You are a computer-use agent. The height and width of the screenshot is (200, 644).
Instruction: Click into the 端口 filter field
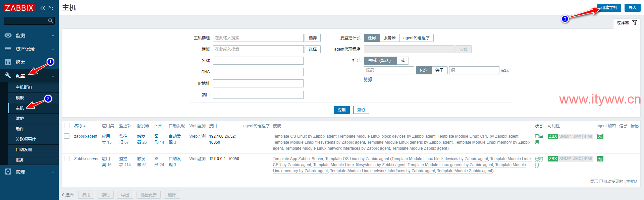(258, 95)
